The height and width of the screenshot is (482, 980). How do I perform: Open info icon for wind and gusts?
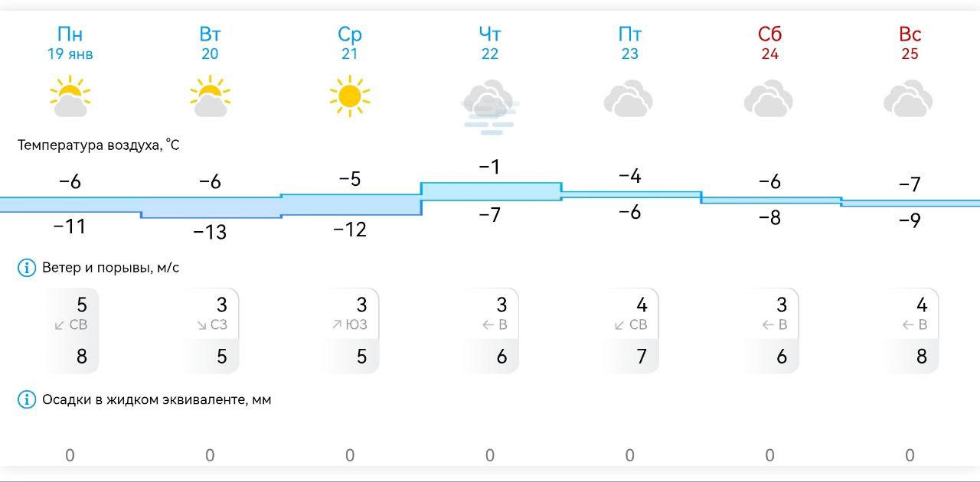tap(27, 268)
